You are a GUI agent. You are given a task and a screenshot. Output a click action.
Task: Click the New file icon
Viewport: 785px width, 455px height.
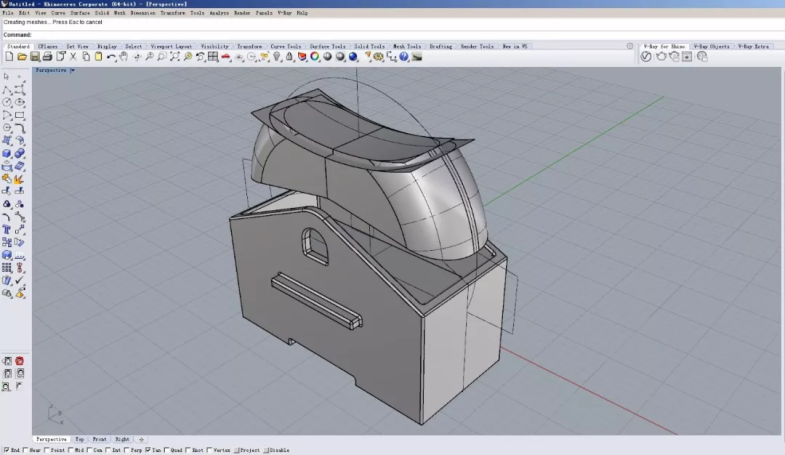coord(9,57)
